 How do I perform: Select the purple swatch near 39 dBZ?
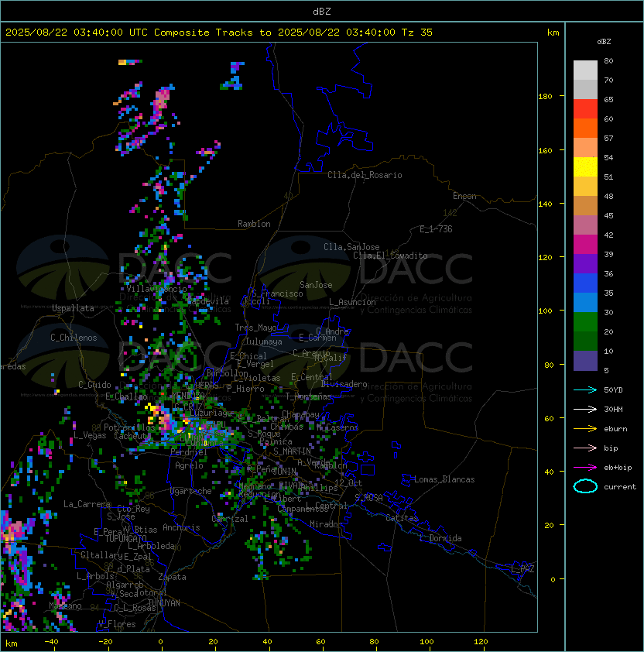(x=585, y=264)
